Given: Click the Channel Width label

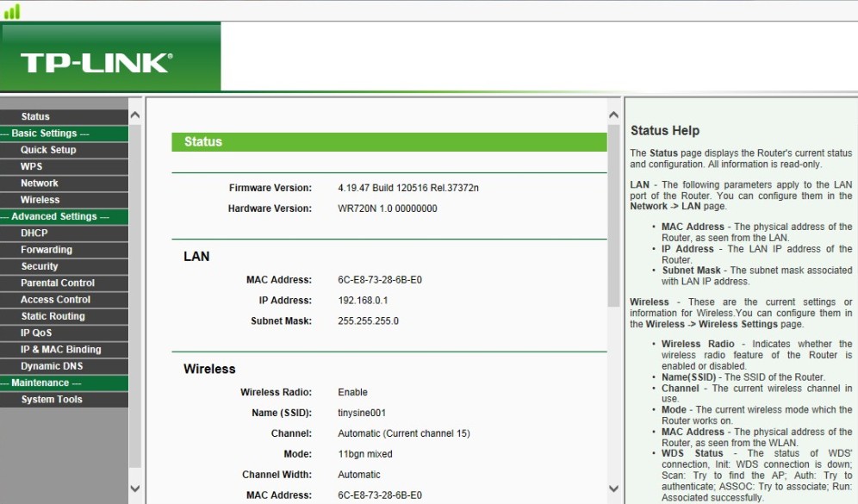Looking at the screenshot, I should 277,475.
